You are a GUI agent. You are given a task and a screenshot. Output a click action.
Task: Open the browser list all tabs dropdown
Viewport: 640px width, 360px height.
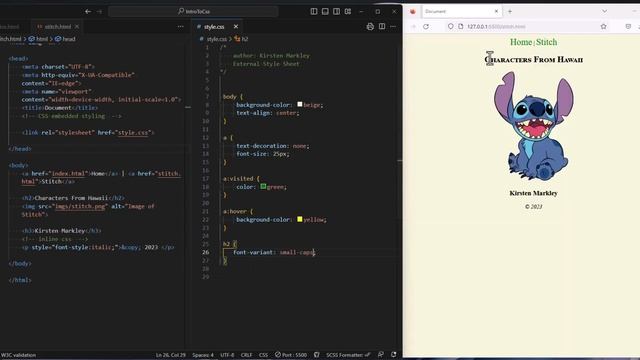[x=604, y=11]
